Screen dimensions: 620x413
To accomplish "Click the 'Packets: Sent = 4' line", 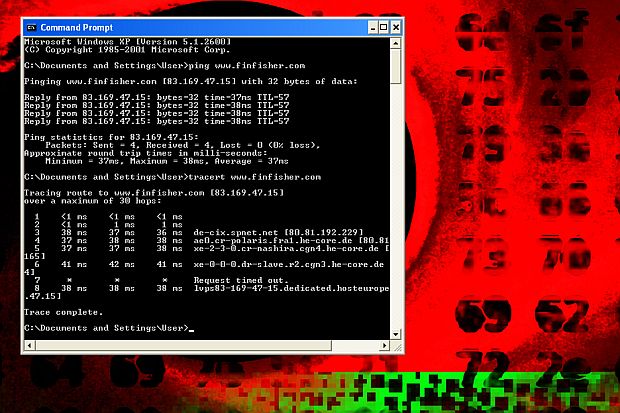I will 182,145.
